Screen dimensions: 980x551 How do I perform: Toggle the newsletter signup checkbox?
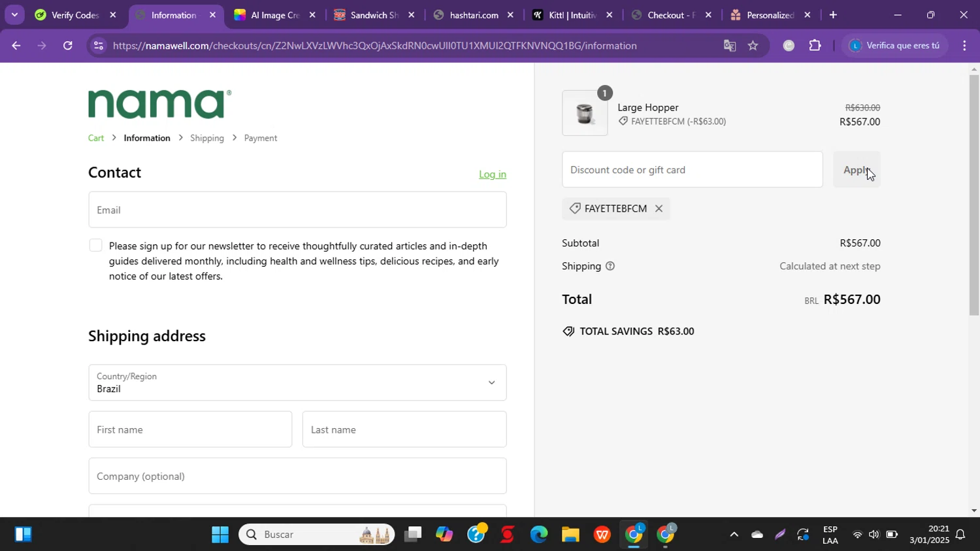tap(95, 246)
